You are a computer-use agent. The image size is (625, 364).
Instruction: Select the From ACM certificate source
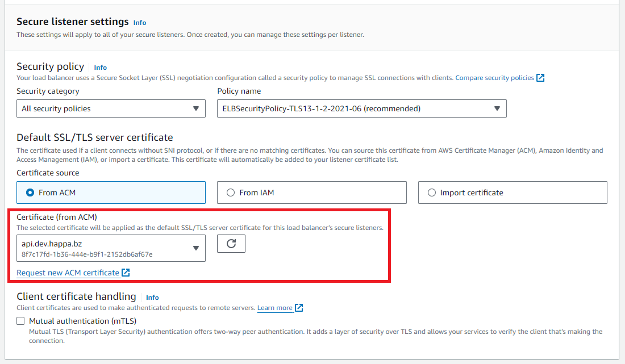pyautogui.click(x=111, y=193)
